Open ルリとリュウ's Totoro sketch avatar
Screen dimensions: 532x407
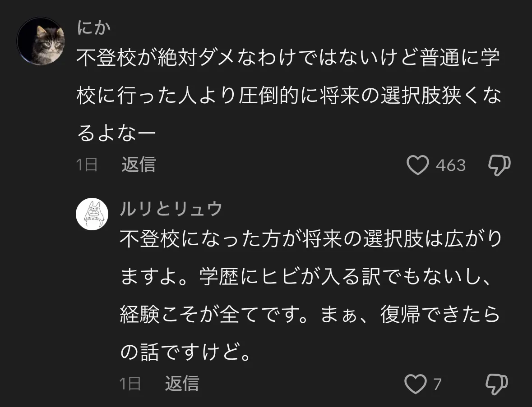coord(92,214)
